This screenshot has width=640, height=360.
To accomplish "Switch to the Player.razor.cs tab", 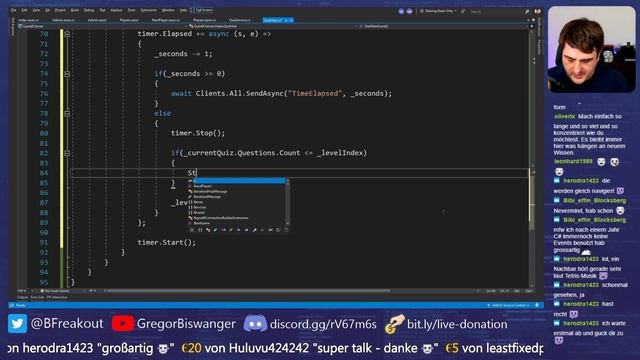I will click(x=204, y=20).
